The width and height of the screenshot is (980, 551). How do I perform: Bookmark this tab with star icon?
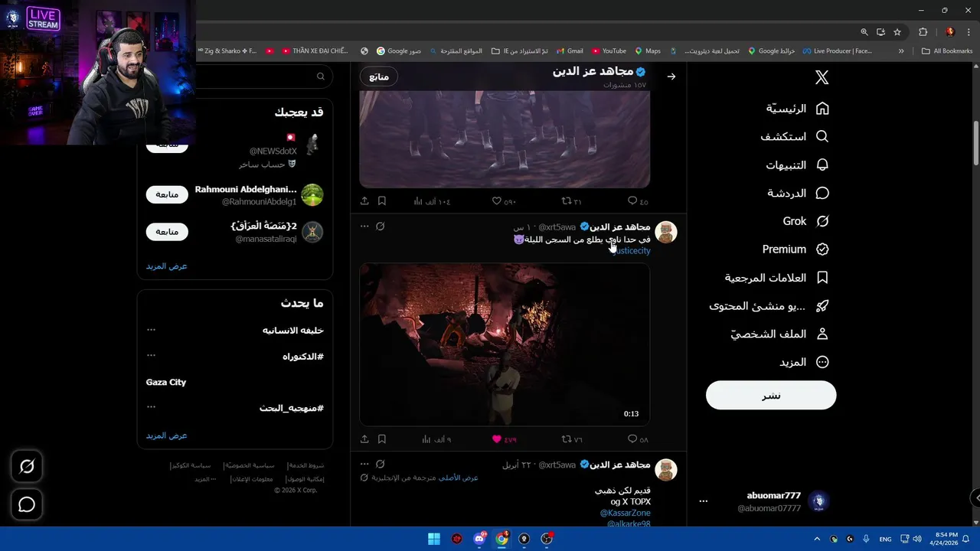tap(897, 32)
